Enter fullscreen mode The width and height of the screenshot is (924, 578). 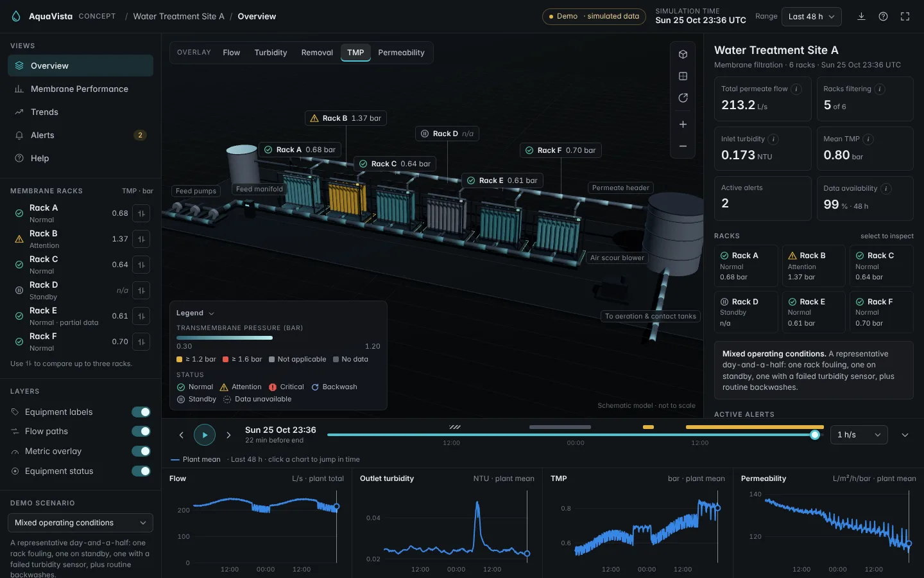[x=905, y=17]
